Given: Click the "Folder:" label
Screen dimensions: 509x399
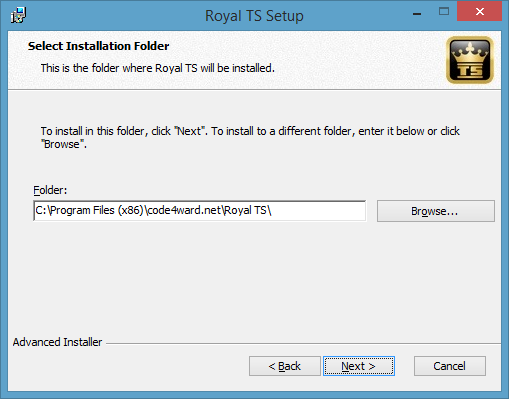Looking at the screenshot, I should [x=50, y=190].
